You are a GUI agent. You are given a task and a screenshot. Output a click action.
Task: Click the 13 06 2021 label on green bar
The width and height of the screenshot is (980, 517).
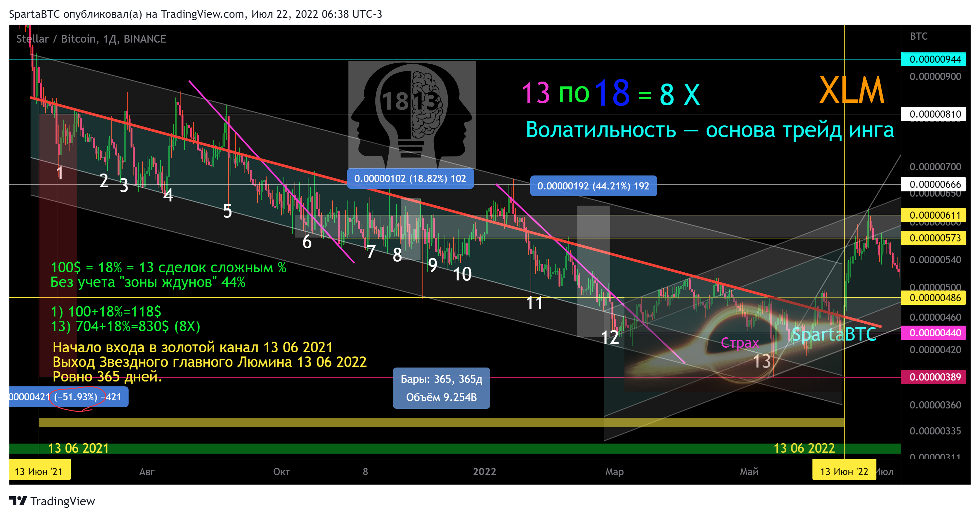(x=78, y=448)
